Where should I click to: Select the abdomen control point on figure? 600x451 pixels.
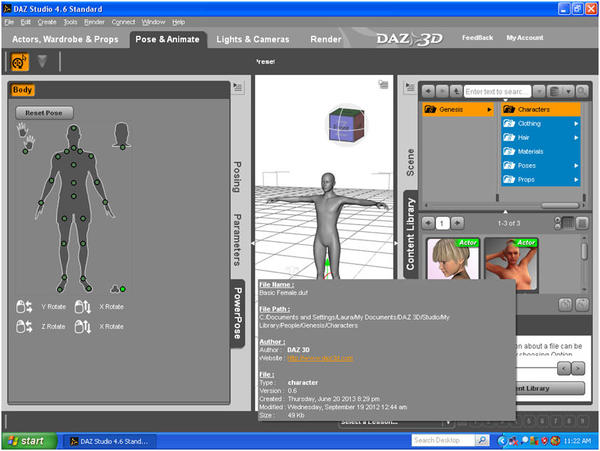73,183
